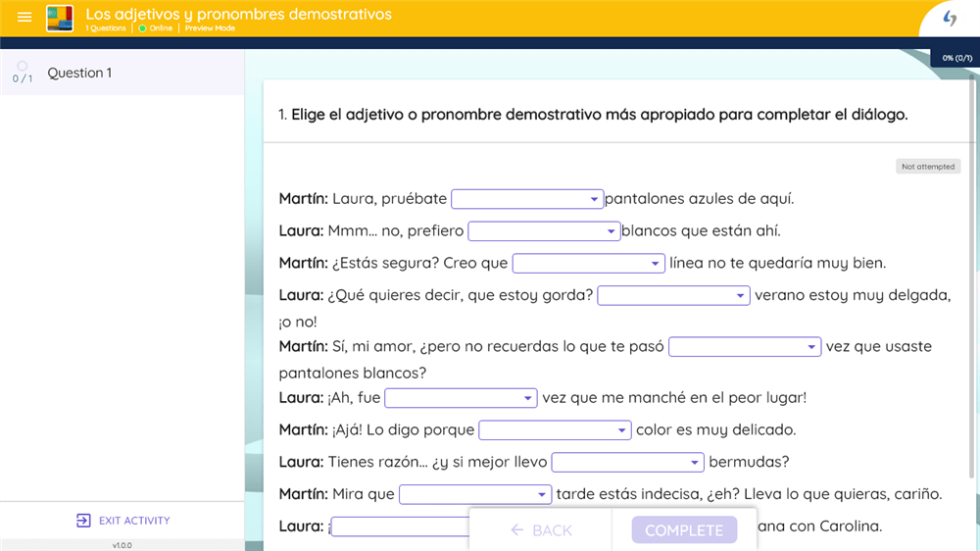Click the Back button

point(541,530)
